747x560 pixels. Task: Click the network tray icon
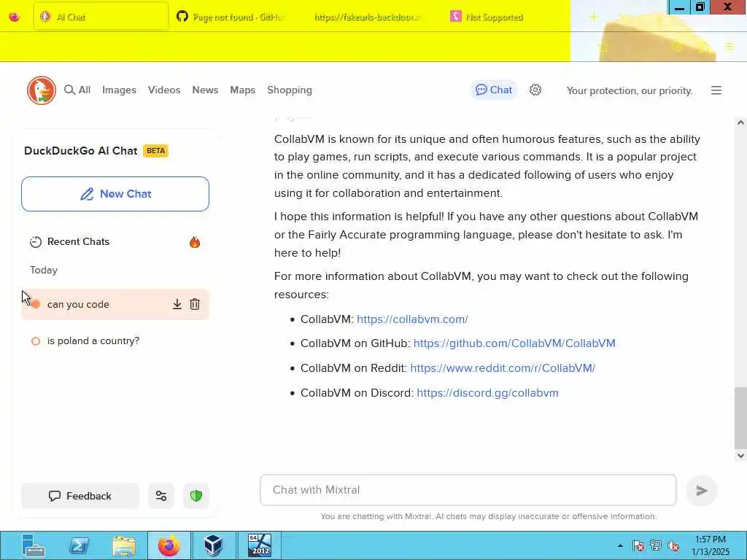pyautogui.click(x=656, y=545)
